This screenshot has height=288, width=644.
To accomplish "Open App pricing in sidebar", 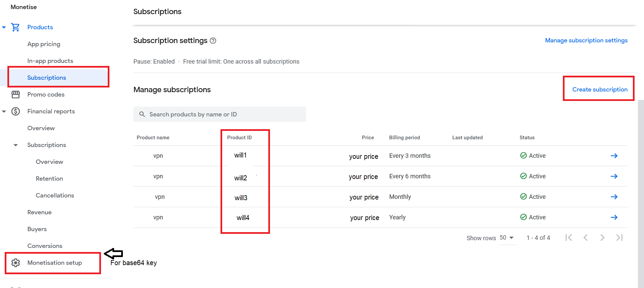I will click(44, 44).
